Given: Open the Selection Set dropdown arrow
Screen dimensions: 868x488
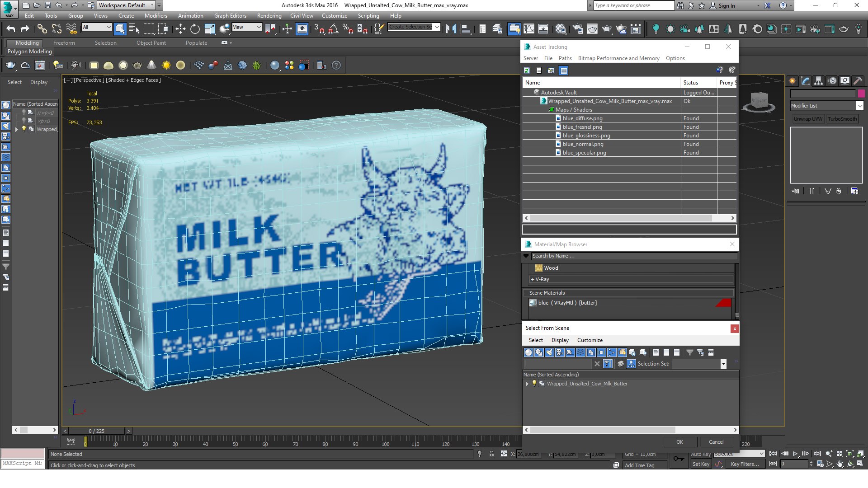Looking at the screenshot, I should click(x=723, y=364).
